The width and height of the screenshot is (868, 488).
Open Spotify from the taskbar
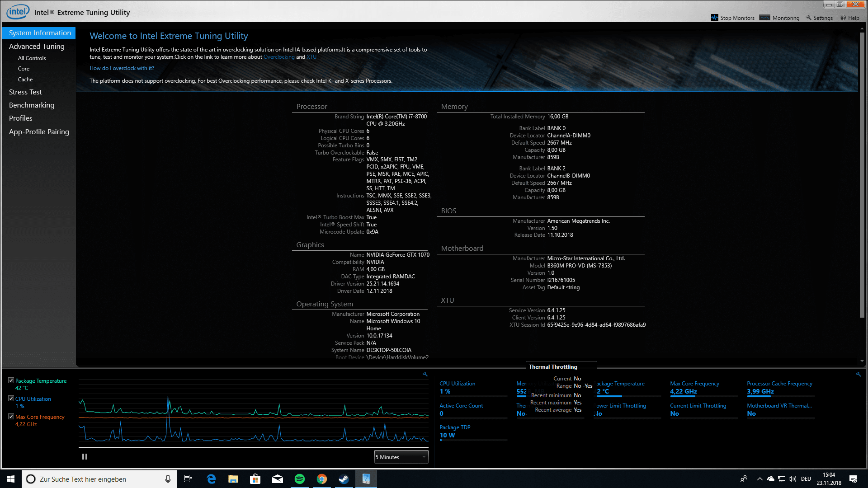pyautogui.click(x=299, y=479)
